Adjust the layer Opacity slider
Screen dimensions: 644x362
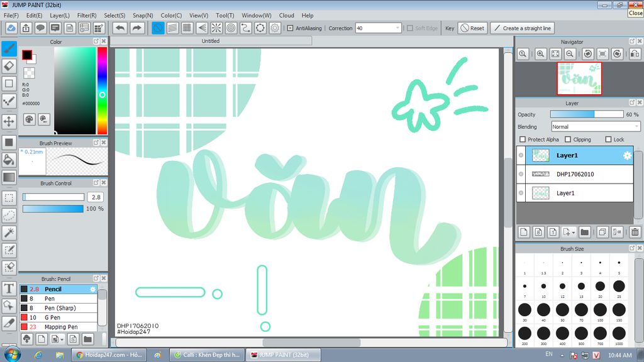[x=587, y=114]
